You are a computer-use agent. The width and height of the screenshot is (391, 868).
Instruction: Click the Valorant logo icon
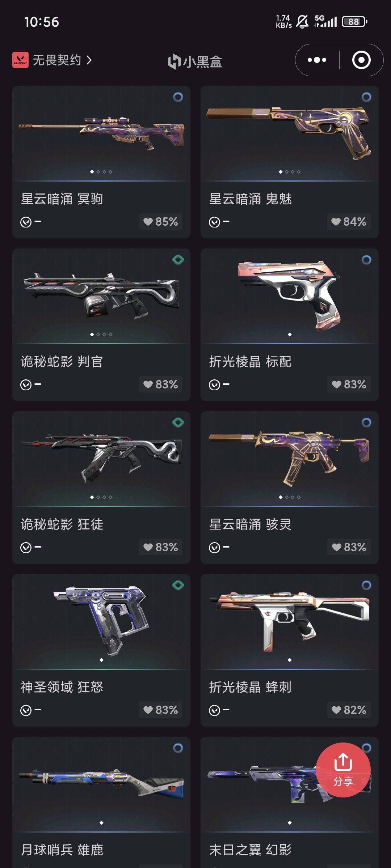tap(20, 60)
